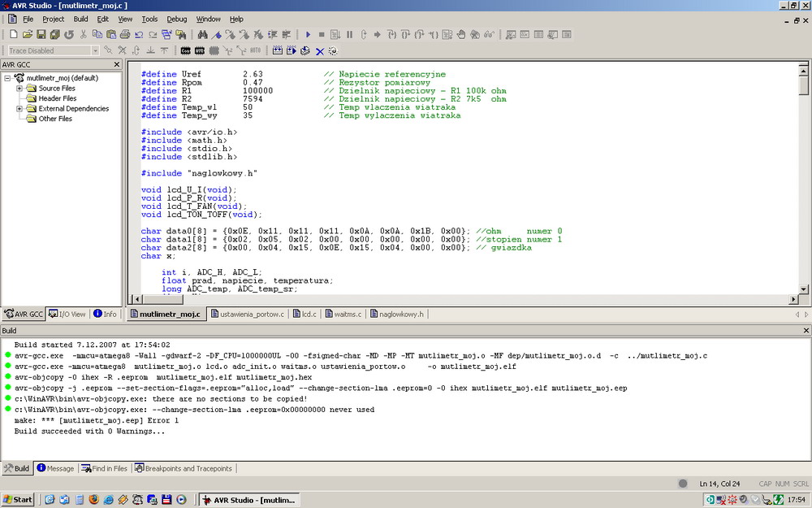The image size is (812, 508).
Task: Open the Window menu
Action: (x=208, y=20)
